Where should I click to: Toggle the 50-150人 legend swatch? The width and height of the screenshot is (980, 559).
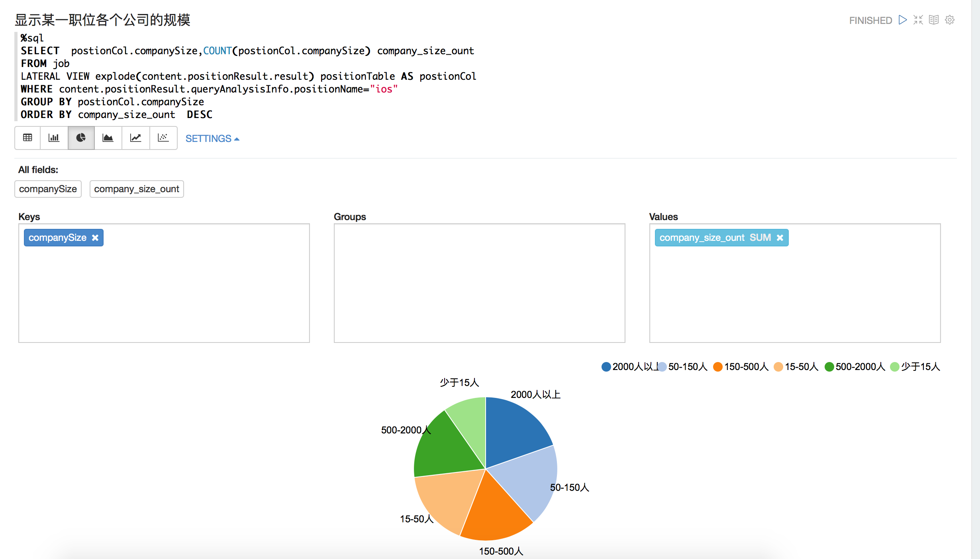[662, 367]
